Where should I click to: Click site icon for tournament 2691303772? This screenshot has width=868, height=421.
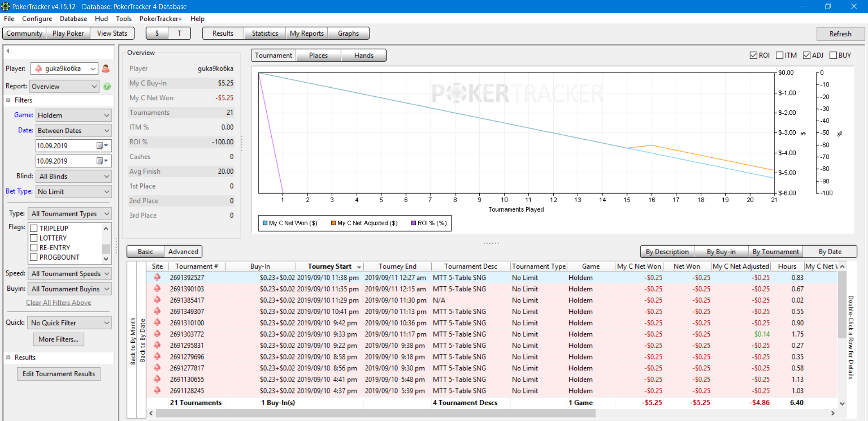[157, 334]
